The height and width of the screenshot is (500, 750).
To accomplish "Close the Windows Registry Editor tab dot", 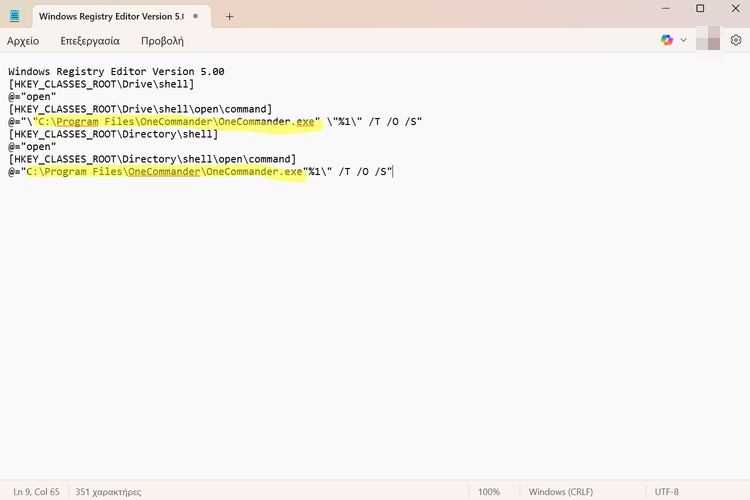I will (x=198, y=17).
